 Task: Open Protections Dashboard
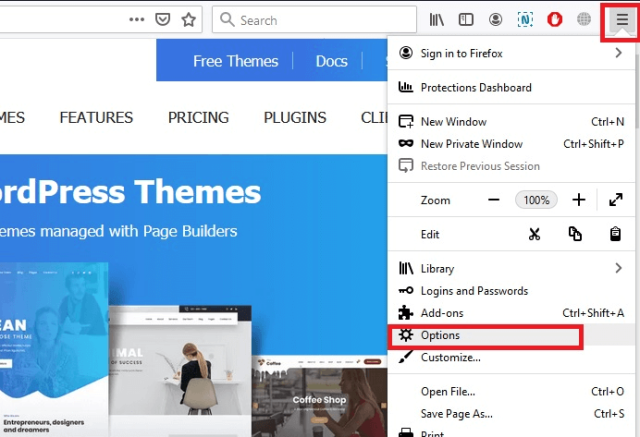[x=511, y=87]
